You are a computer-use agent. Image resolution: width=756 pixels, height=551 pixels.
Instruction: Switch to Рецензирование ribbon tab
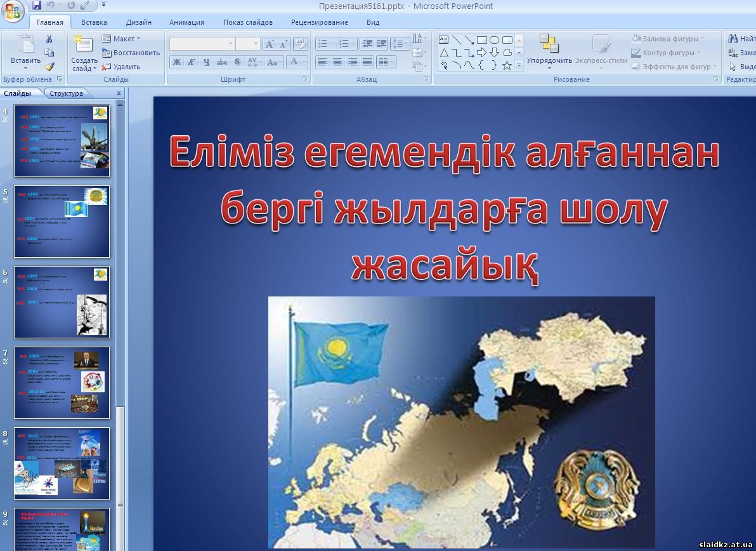tap(319, 22)
